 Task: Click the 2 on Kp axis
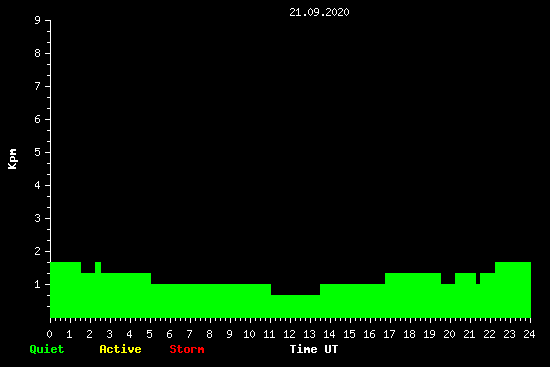coord(38,251)
